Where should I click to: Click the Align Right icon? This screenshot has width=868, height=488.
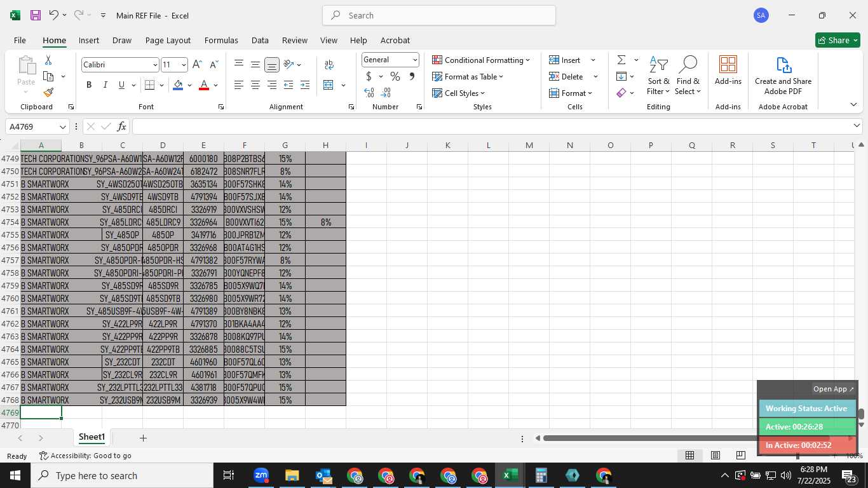pos(272,85)
